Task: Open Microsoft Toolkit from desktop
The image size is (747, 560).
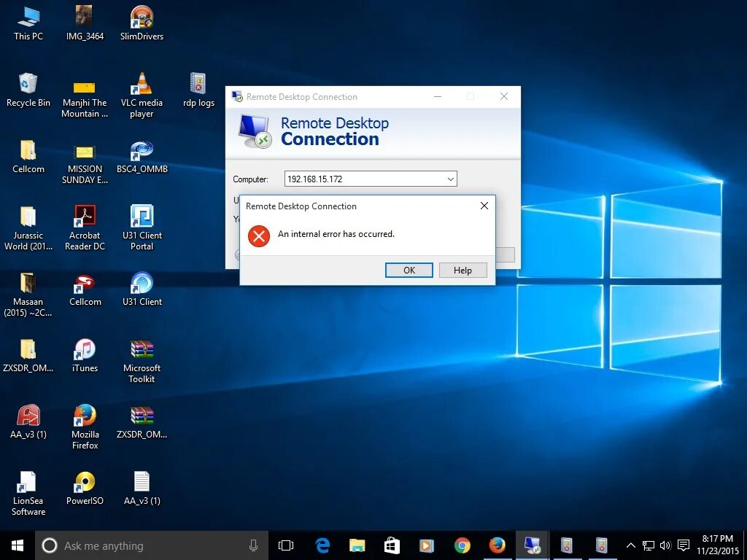Action: point(141,350)
